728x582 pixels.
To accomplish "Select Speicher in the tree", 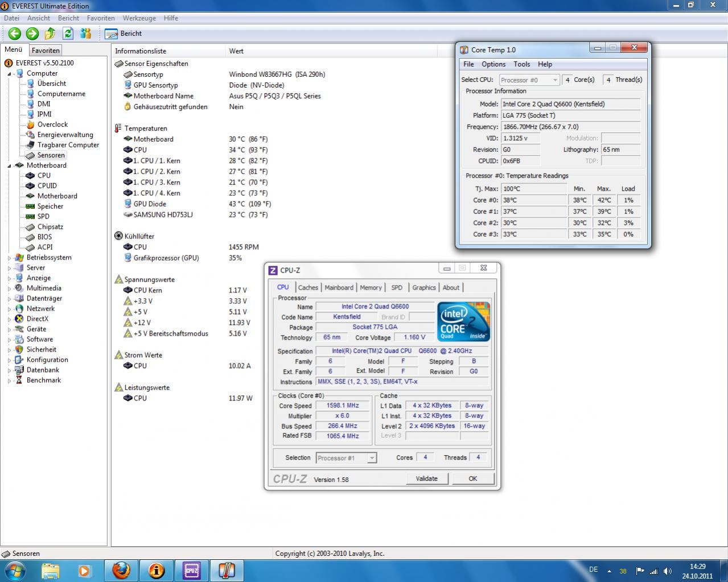I will (x=50, y=207).
